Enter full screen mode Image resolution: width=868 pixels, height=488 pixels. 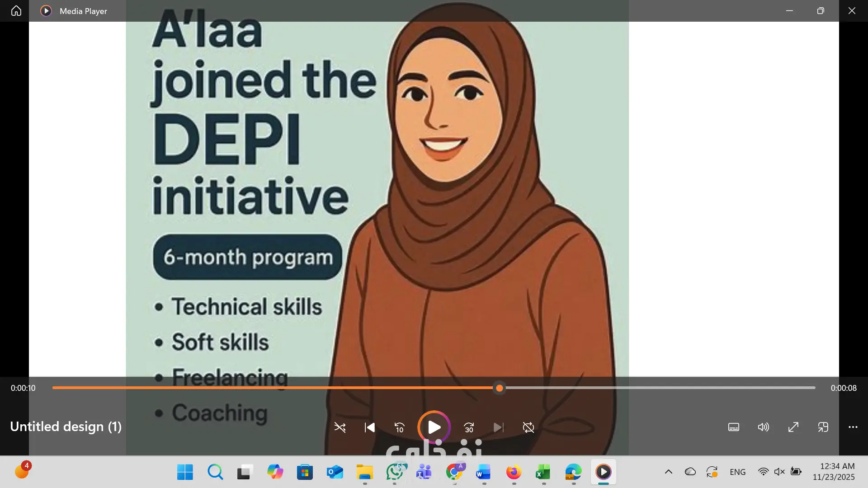(x=793, y=427)
